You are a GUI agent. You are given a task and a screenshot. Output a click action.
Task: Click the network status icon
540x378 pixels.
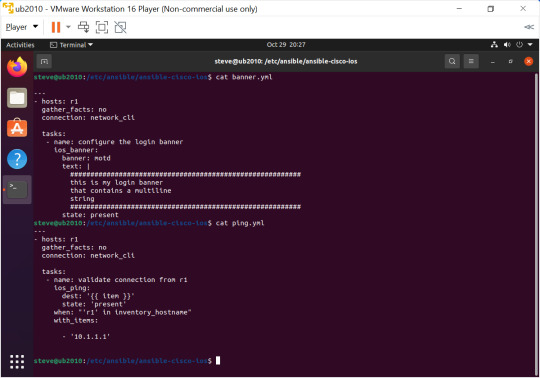(x=494, y=44)
